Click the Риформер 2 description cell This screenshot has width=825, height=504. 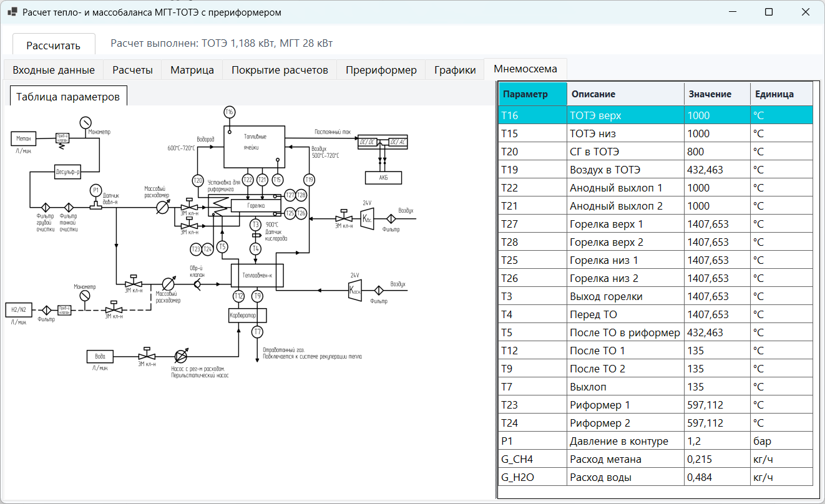click(625, 423)
